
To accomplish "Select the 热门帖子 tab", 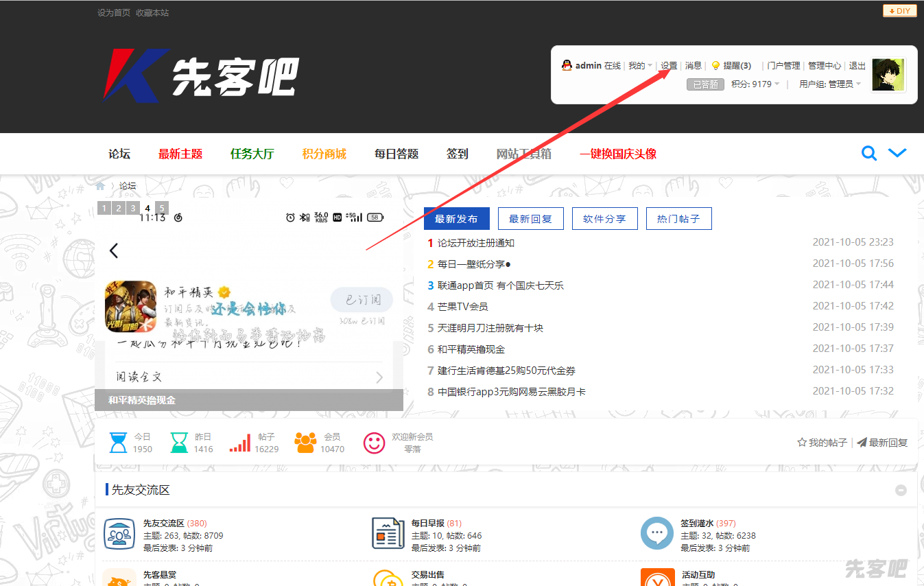I will [x=678, y=219].
